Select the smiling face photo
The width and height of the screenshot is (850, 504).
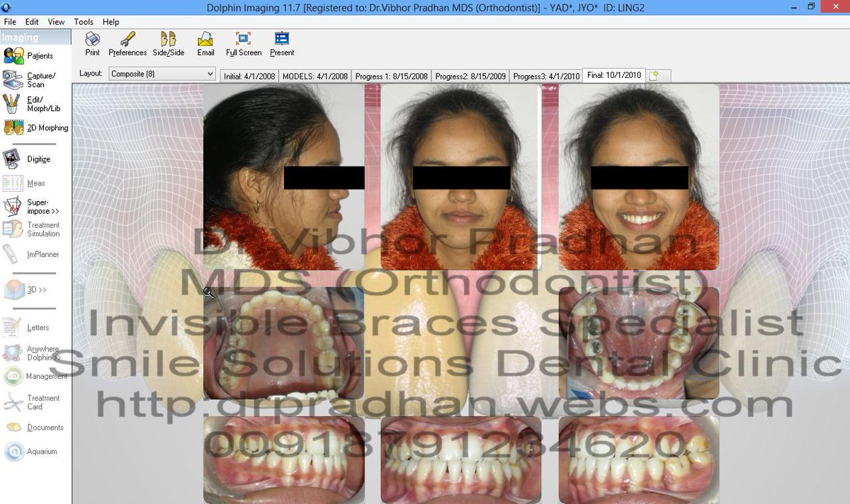click(639, 177)
